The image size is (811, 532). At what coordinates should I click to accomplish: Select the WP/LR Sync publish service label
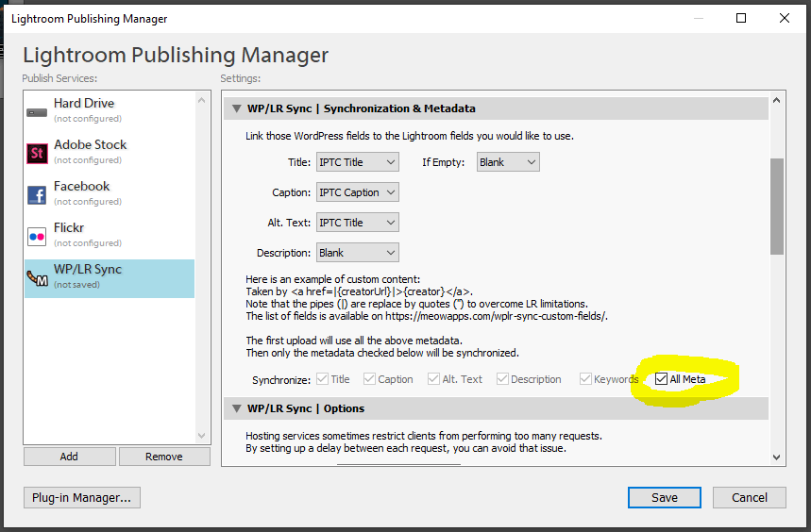pos(88,269)
